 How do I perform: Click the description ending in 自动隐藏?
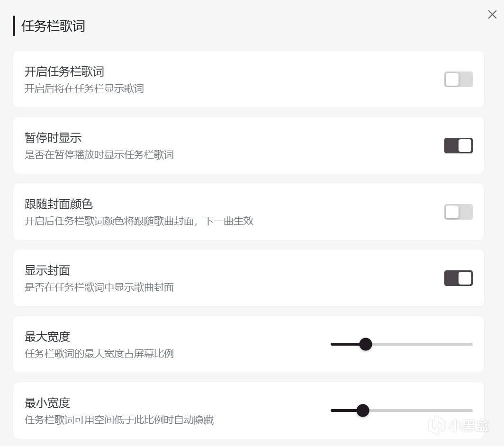pyautogui.click(x=119, y=420)
